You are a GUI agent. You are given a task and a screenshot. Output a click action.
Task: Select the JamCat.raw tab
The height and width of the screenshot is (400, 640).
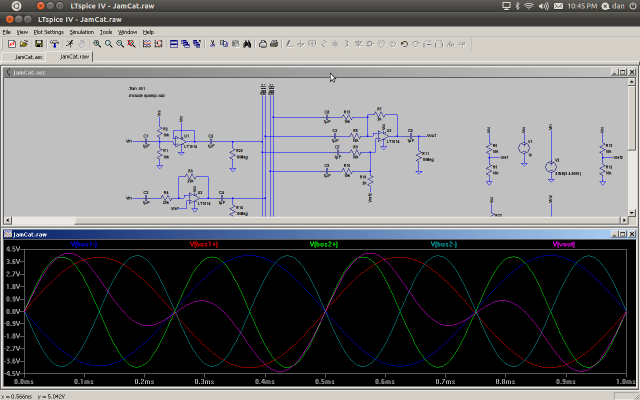tap(75, 57)
